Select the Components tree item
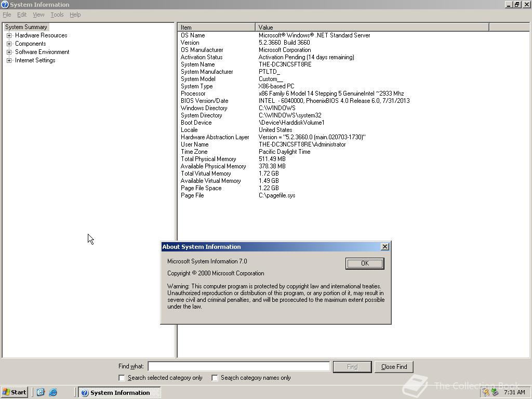 pos(31,44)
